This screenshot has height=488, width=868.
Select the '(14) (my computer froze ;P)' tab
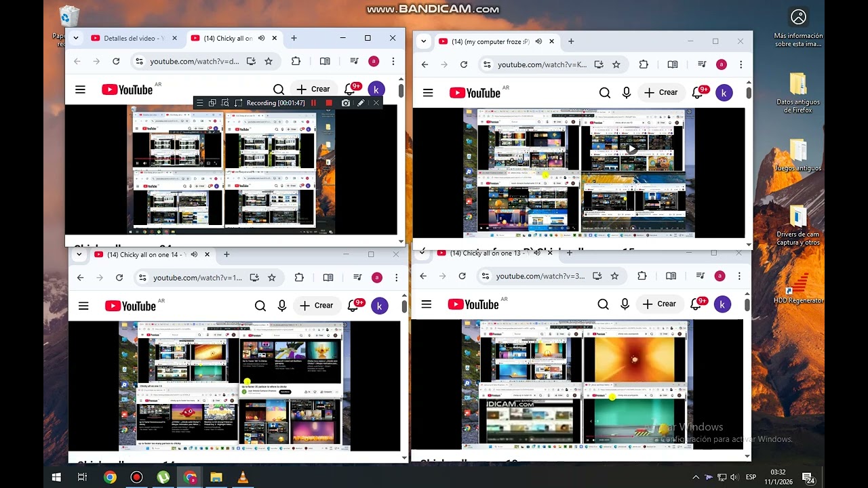tap(496, 41)
